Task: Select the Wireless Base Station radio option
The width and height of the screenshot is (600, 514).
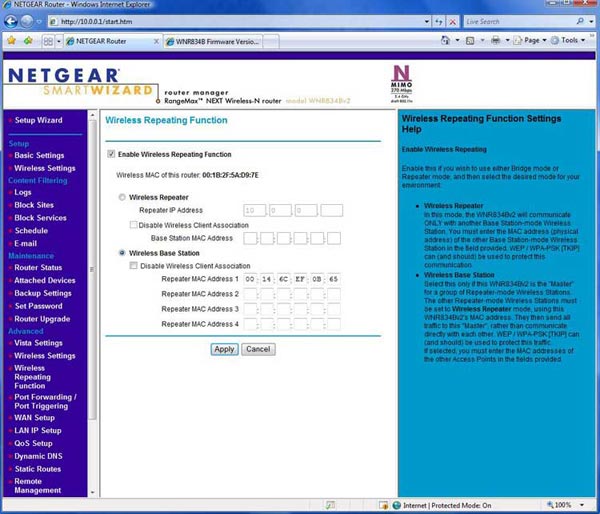Action: click(122, 253)
